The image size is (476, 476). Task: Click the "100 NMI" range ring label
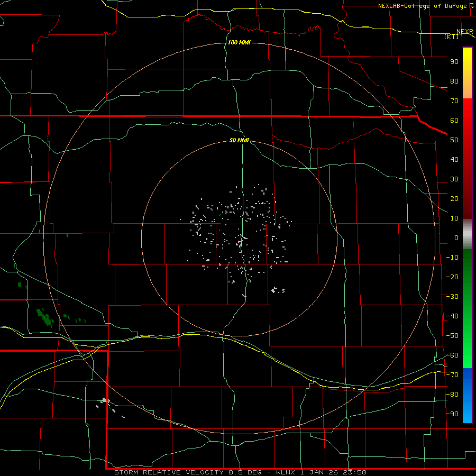[x=239, y=42]
